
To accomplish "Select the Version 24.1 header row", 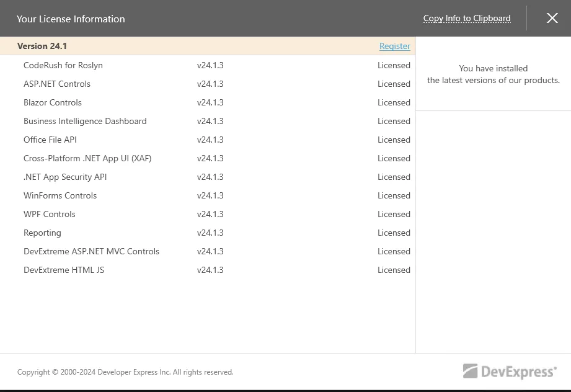I will [208, 46].
